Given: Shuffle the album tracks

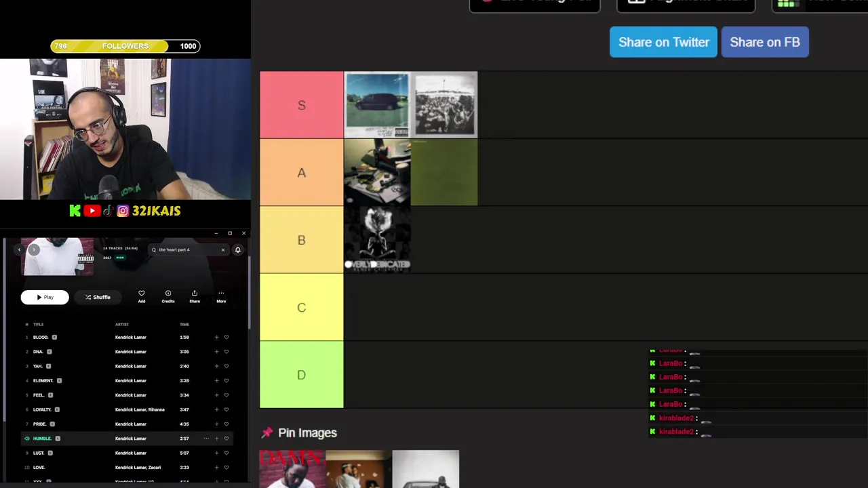Looking at the screenshot, I should [98, 297].
